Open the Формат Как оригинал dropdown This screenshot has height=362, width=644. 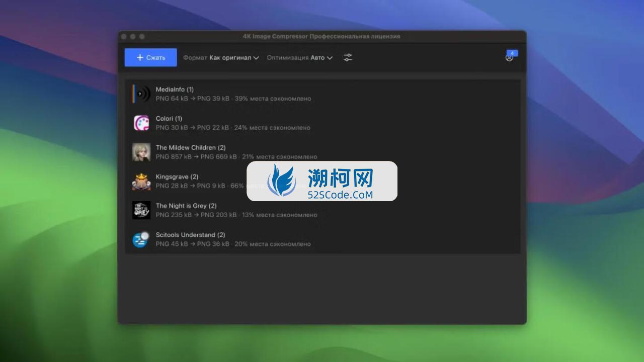coord(221,57)
